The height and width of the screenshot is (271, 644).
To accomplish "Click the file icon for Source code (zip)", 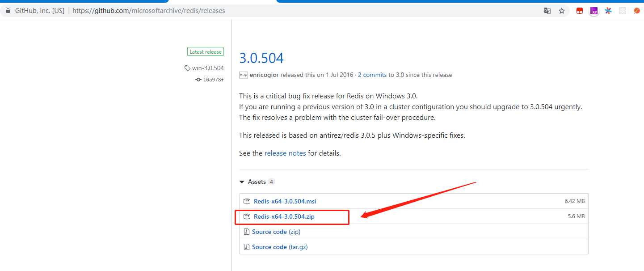I will coord(246,232).
